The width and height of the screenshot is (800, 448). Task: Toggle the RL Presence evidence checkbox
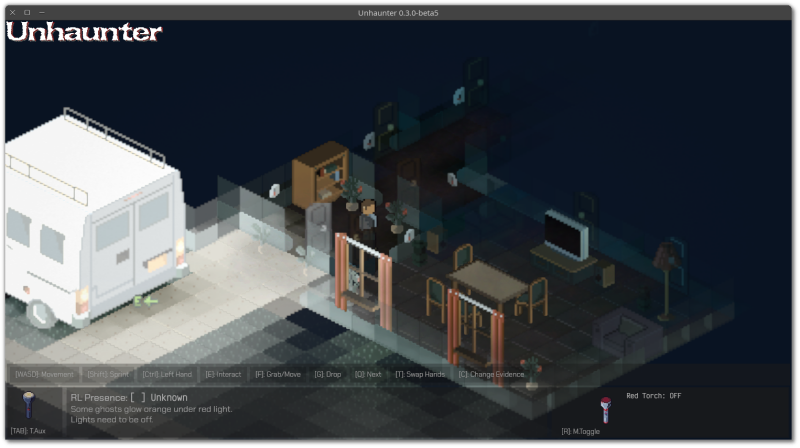[138, 397]
